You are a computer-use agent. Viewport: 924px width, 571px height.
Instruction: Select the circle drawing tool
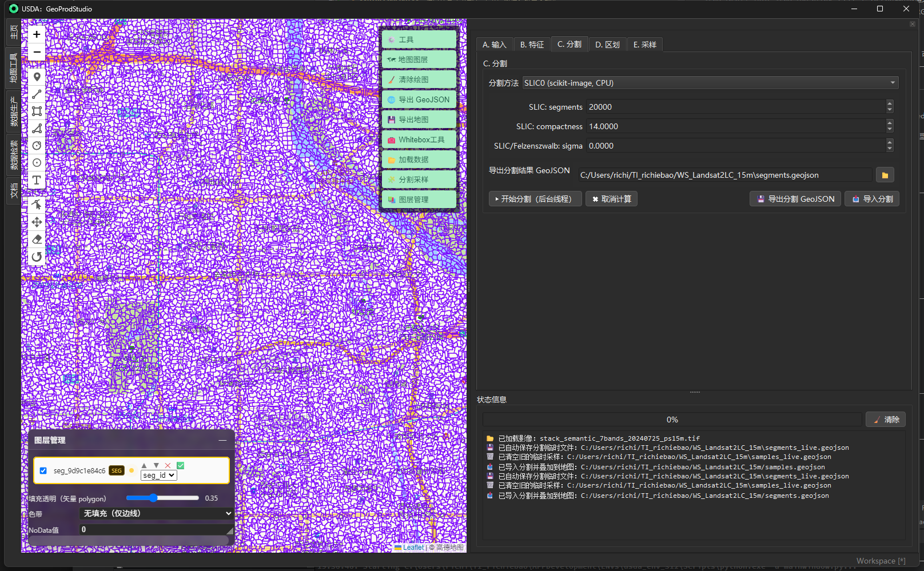click(37, 145)
